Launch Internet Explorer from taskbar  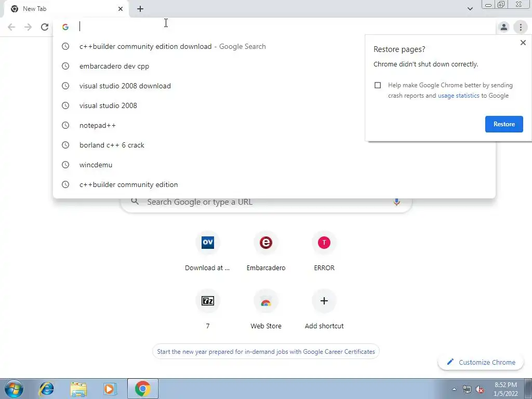pos(46,389)
